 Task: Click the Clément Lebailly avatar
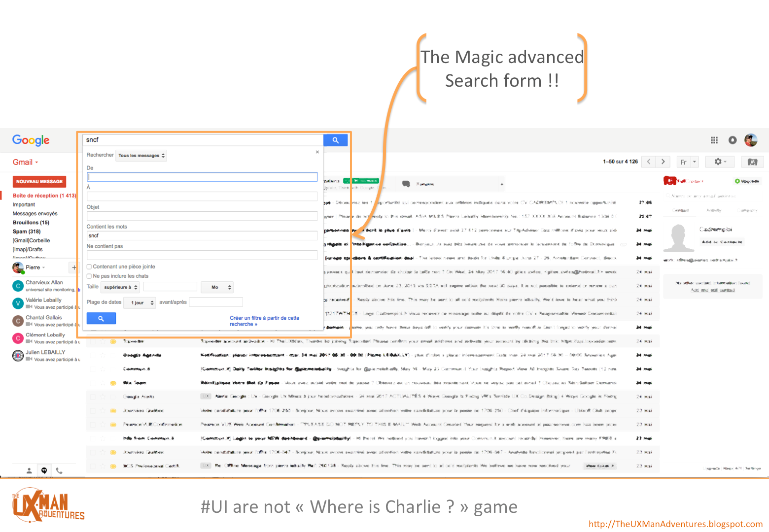(18, 338)
